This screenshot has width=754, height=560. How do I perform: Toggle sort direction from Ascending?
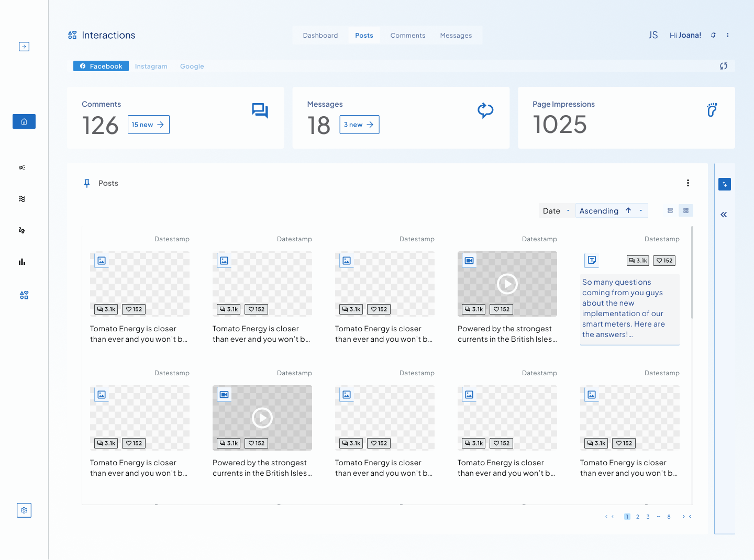coord(627,210)
